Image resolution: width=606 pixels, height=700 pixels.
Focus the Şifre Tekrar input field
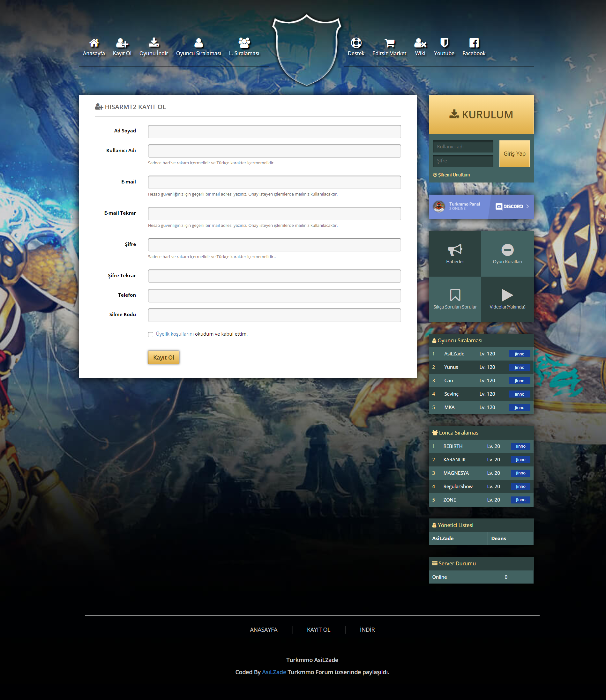pyautogui.click(x=274, y=276)
